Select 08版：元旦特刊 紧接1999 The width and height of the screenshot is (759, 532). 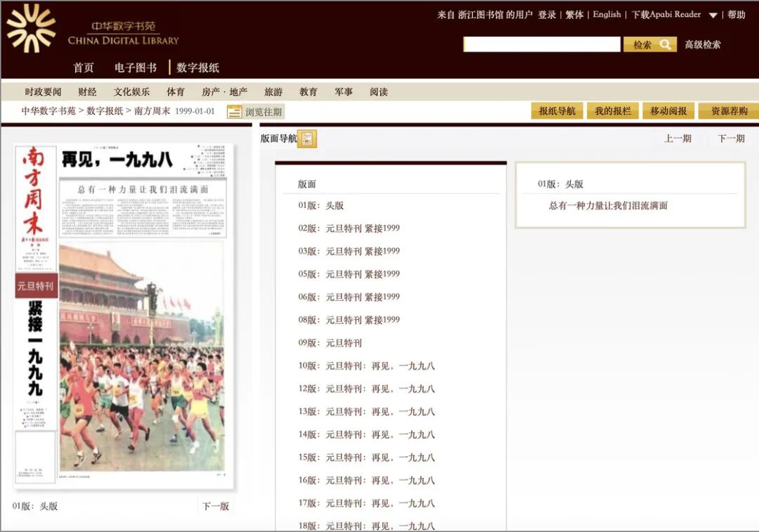pyautogui.click(x=349, y=320)
